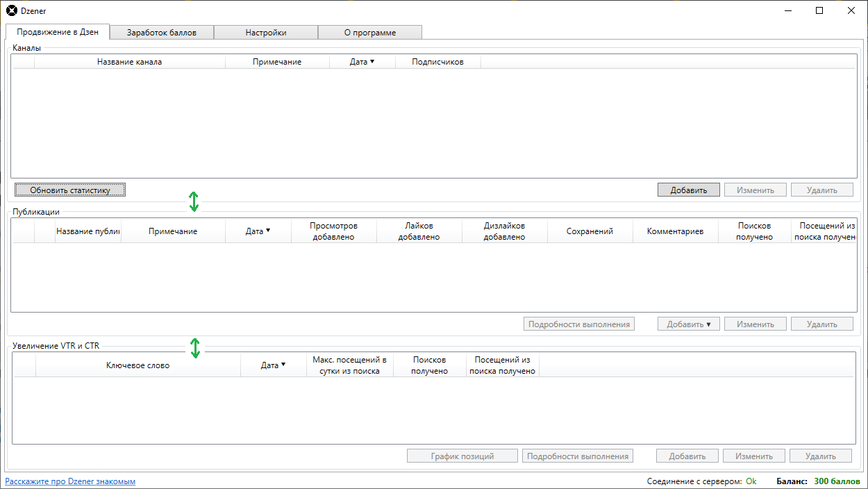Image resolution: width=868 pixels, height=489 pixels.
Task: Click Изменить in the Каналы section
Action: click(x=756, y=190)
